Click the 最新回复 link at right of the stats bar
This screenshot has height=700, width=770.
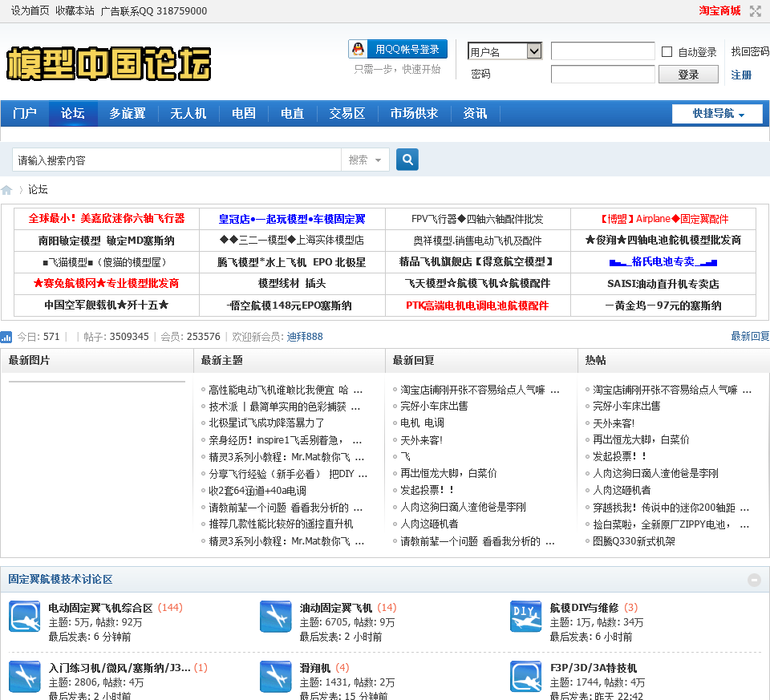pos(750,336)
